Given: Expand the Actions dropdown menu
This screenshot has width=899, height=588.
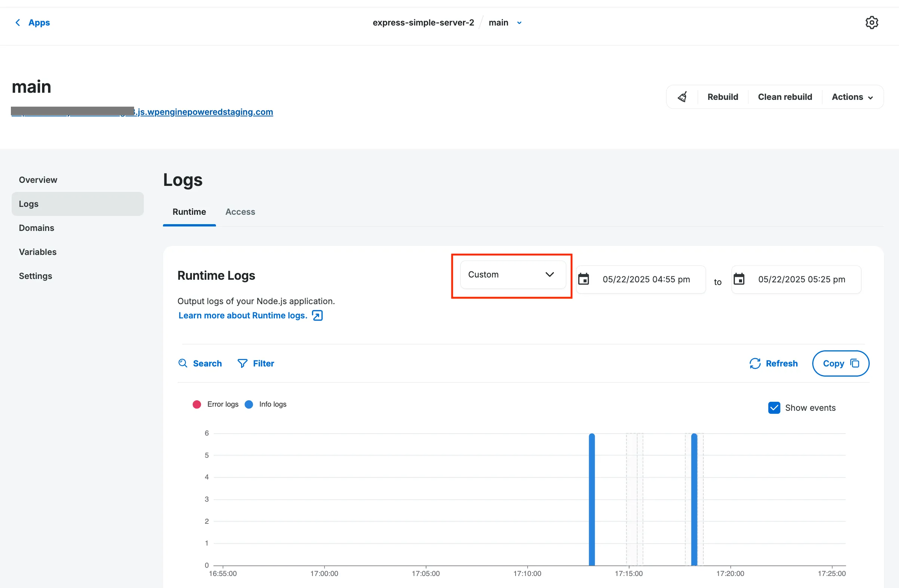Looking at the screenshot, I should [852, 97].
